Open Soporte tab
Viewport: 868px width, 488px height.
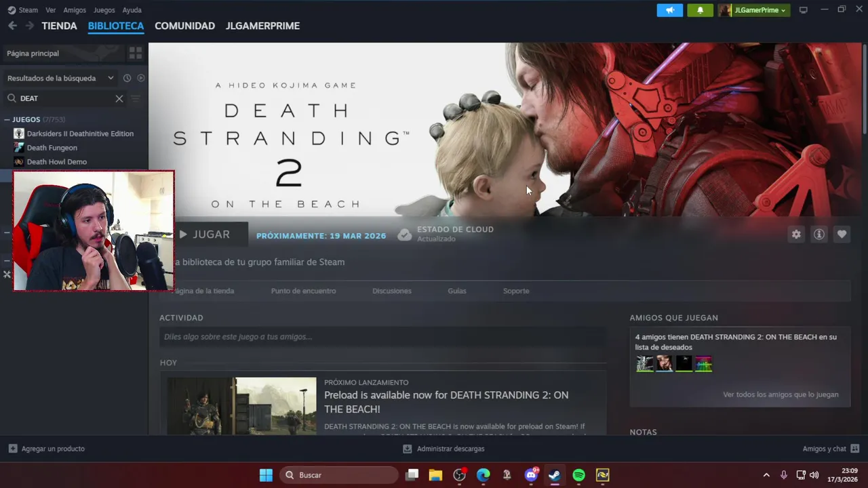pos(516,291)
